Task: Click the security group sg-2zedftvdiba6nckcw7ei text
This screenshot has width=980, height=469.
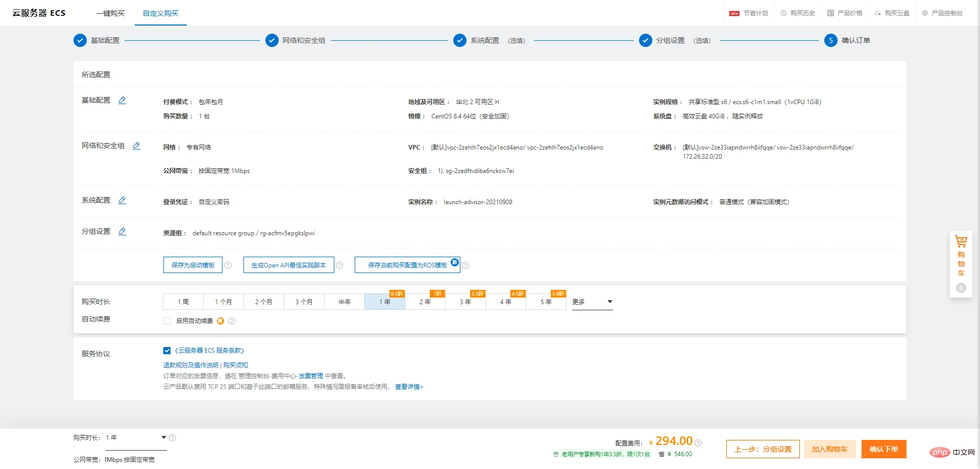Action: (x=480, y=171)
